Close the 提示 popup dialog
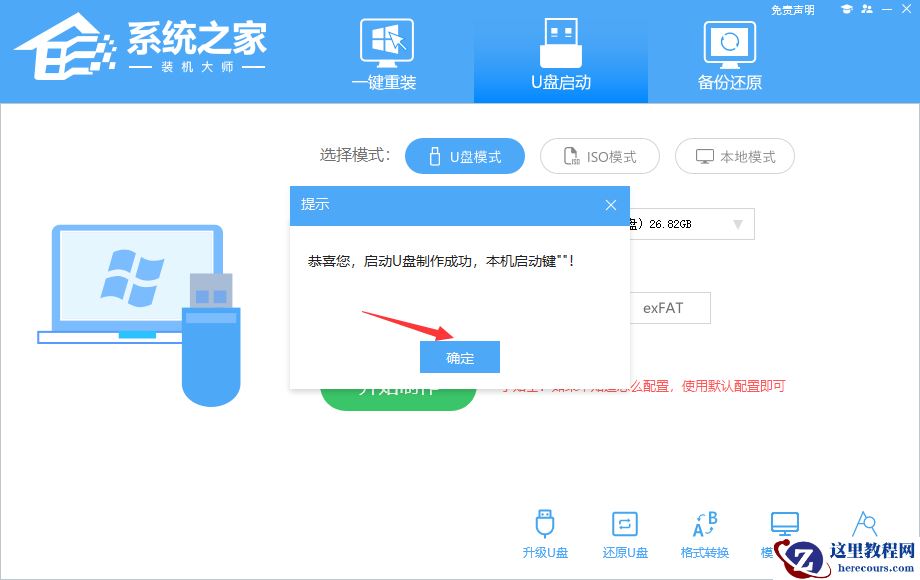920x580 pixels. [x=610, y=205]
